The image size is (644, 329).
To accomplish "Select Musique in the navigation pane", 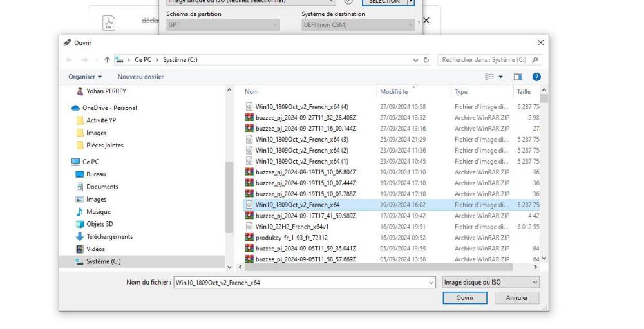I will tap(94, 211).
